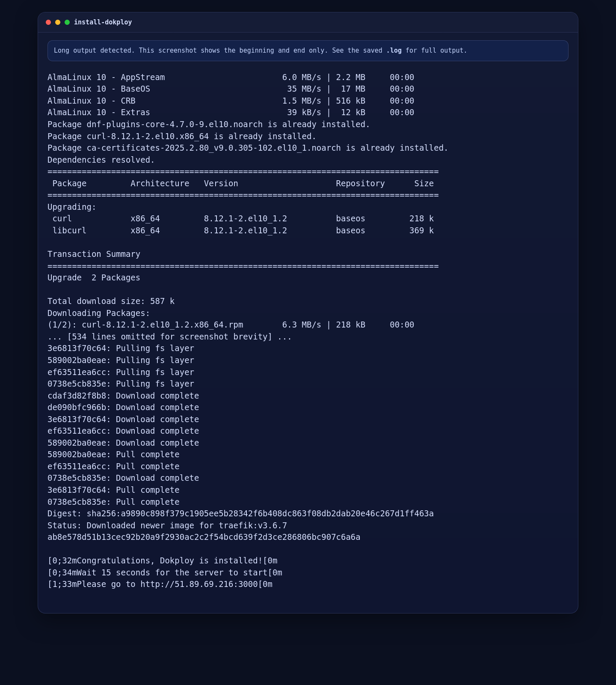Click the 'libcurl' package name

(x=69, y=231)
